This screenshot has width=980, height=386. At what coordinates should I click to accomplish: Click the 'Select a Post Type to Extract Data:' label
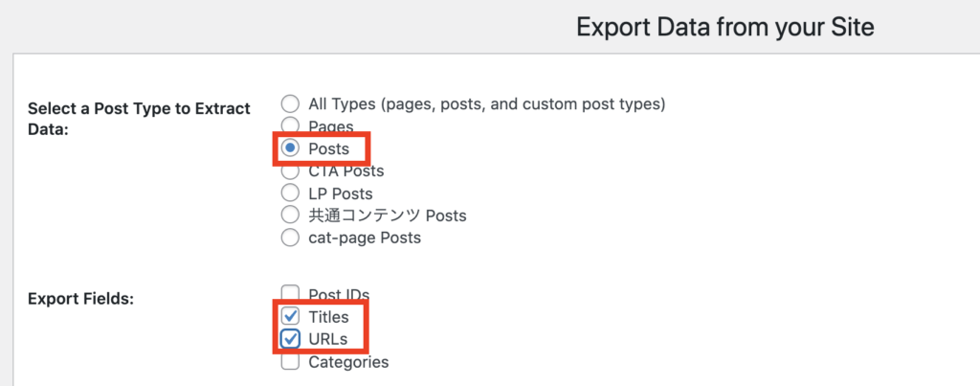pyautogui.click(x=139, y=119)
